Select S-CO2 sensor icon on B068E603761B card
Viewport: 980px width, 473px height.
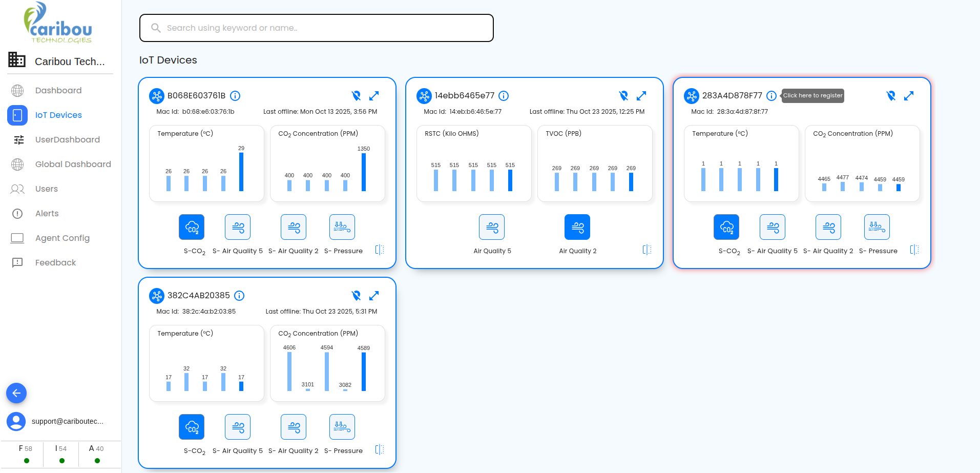192,227
